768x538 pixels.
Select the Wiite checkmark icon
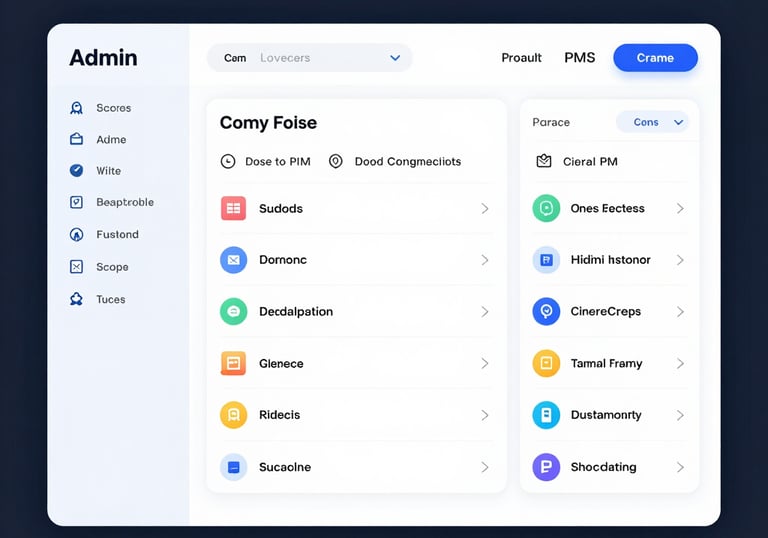pos(76,171)
